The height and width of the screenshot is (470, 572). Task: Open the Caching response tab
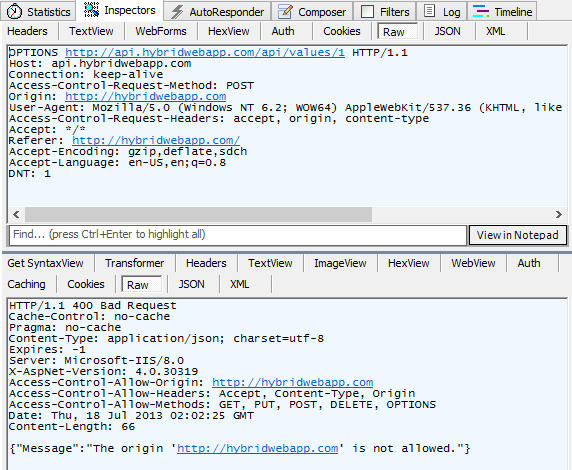[26, 284]
